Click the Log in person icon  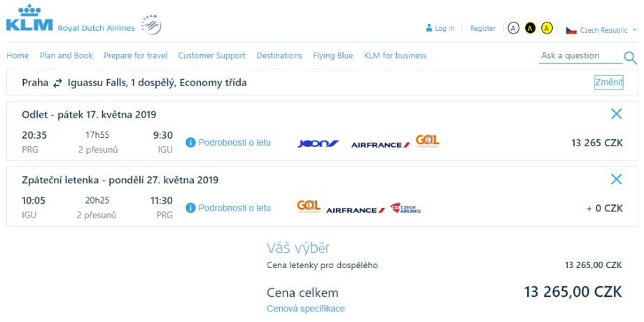[429, 29]
